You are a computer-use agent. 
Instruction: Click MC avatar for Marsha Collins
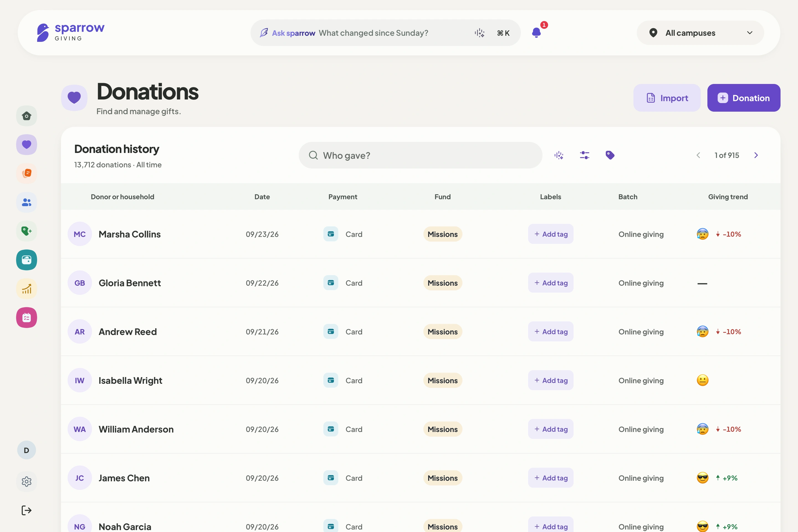[x=80, y=234]
